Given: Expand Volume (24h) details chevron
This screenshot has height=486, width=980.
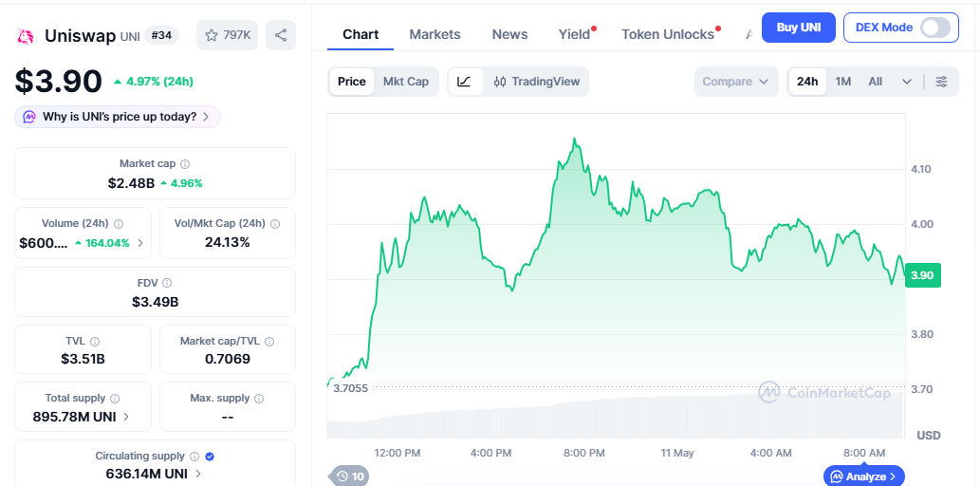Looking at the screenshot, I should tap(140, 243).
